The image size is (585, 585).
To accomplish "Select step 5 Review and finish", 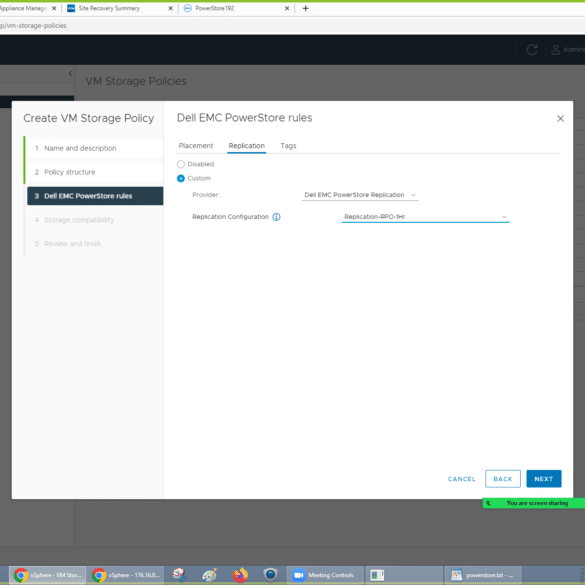I will [95, 244].
